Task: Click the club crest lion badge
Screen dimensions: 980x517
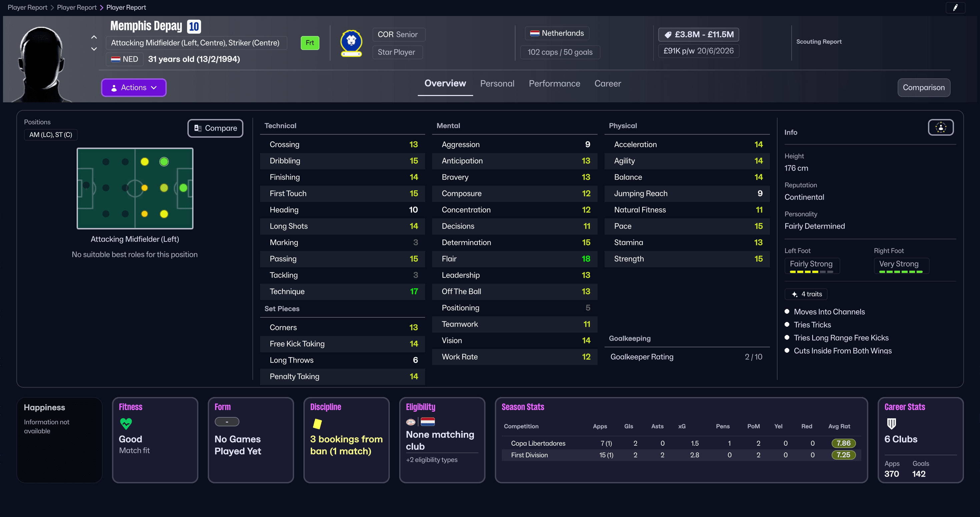Action: (x=351, y=43)
